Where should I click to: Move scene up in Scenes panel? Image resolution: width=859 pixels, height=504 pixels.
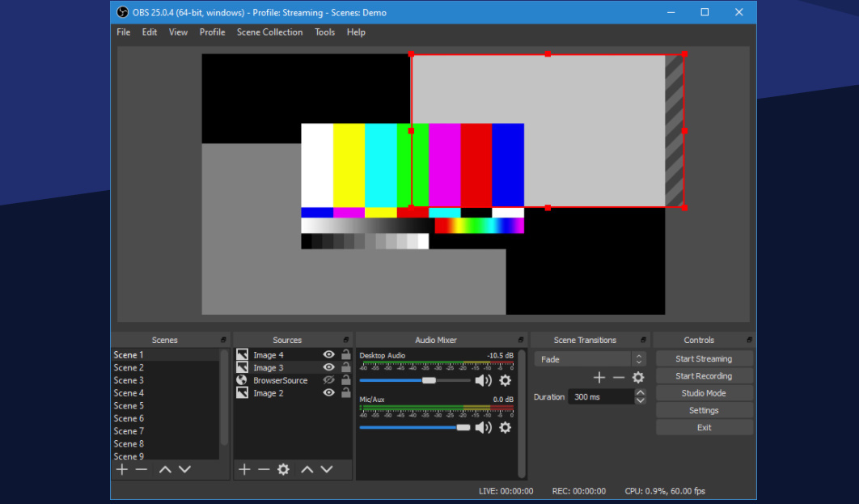click(165, 469)
